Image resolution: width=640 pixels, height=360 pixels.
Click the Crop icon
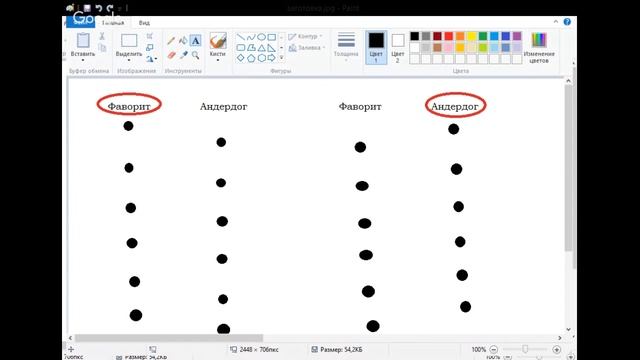tap(150, 36)
